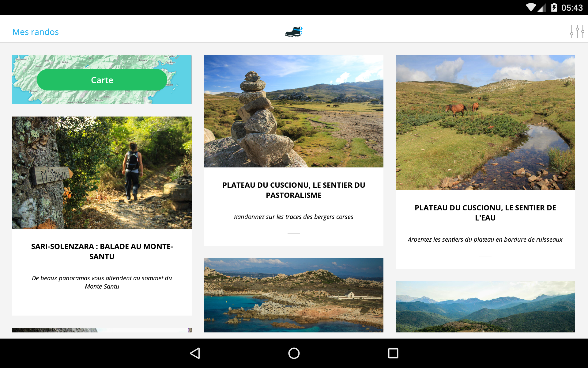588x368 pixels.
Task: Tap the bergers corses description text
Action: pyautogui.click(x=293, y=217)
